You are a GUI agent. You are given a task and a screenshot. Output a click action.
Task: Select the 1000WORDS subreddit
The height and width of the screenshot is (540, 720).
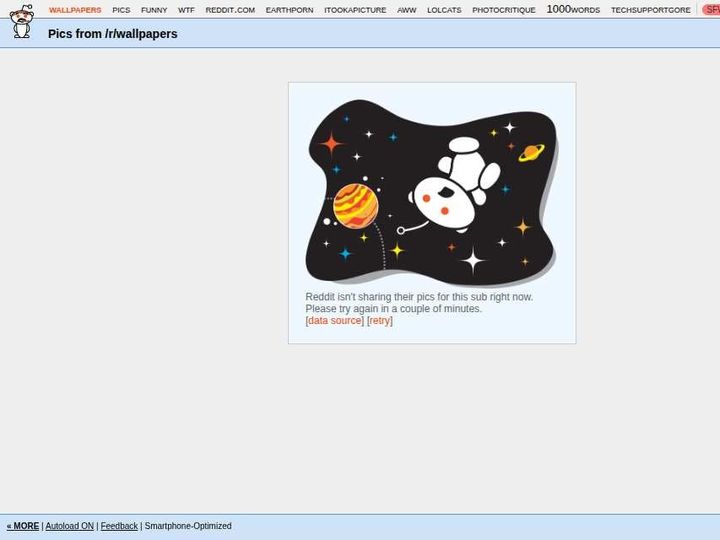point(573,9)
